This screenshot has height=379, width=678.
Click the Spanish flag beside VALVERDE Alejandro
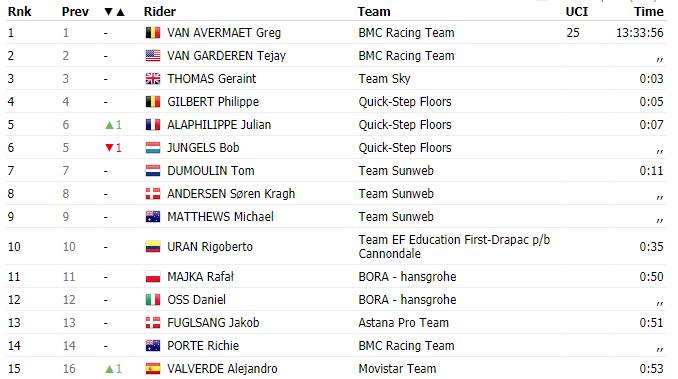(x=153, y=369)
